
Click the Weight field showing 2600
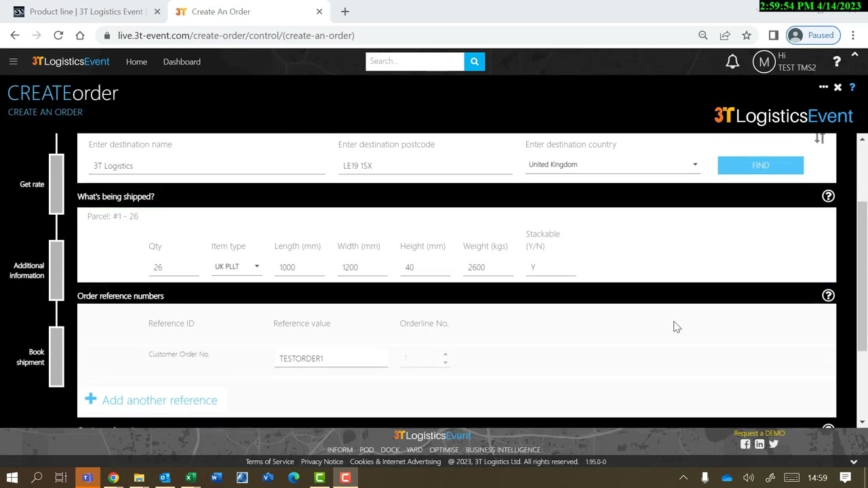click(488, 267)
